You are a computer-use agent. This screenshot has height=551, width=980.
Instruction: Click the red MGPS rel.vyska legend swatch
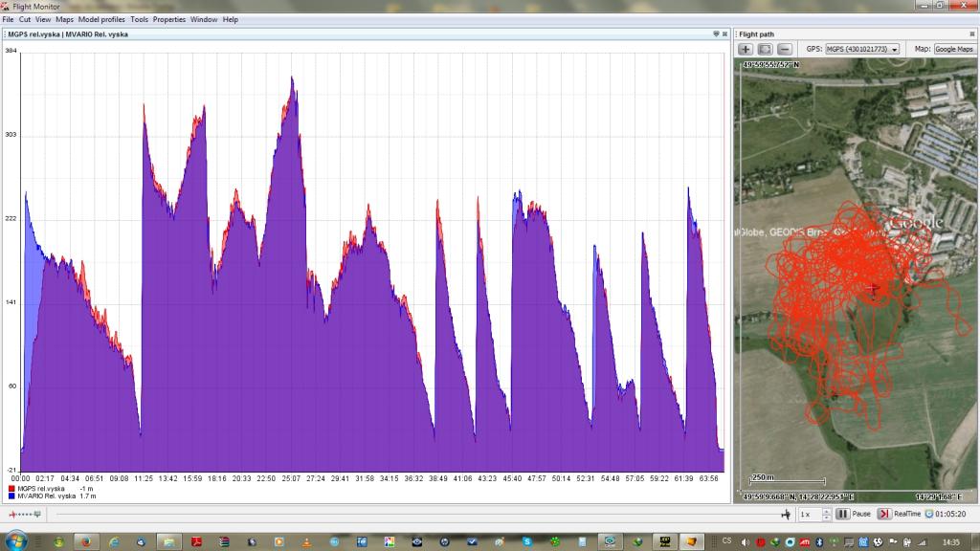coord(11,488)
